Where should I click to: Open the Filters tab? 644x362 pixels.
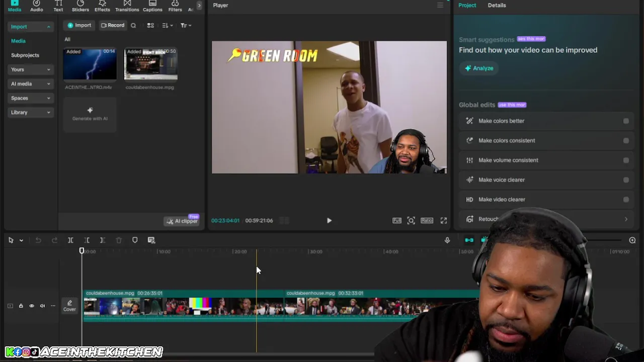tap(175, 6)
